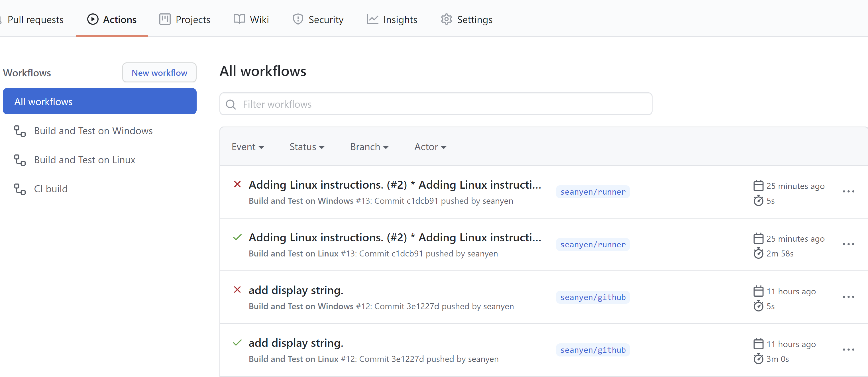The height and width of the screenshot is (377, 868).
Task: Expand the Branch filter dropdown
Action: tap(369, 147)
